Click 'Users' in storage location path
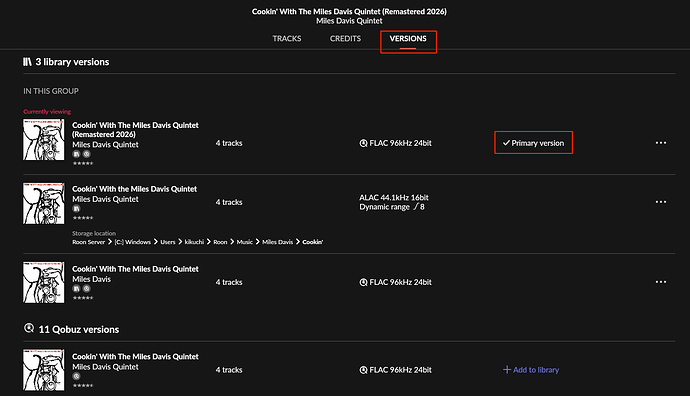 168,242
